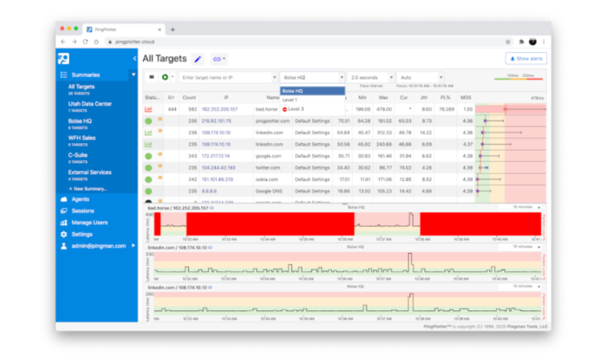Viewport: 607px width, 364px height.
Task: Toggle pause on the twitter.com row
Action: coord(160,166)
